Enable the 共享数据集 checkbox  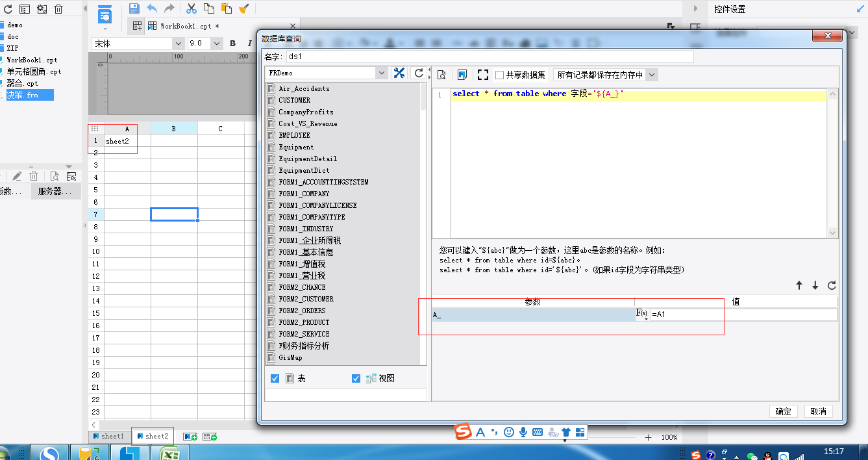pyautogui.click(x=499, y=75)
